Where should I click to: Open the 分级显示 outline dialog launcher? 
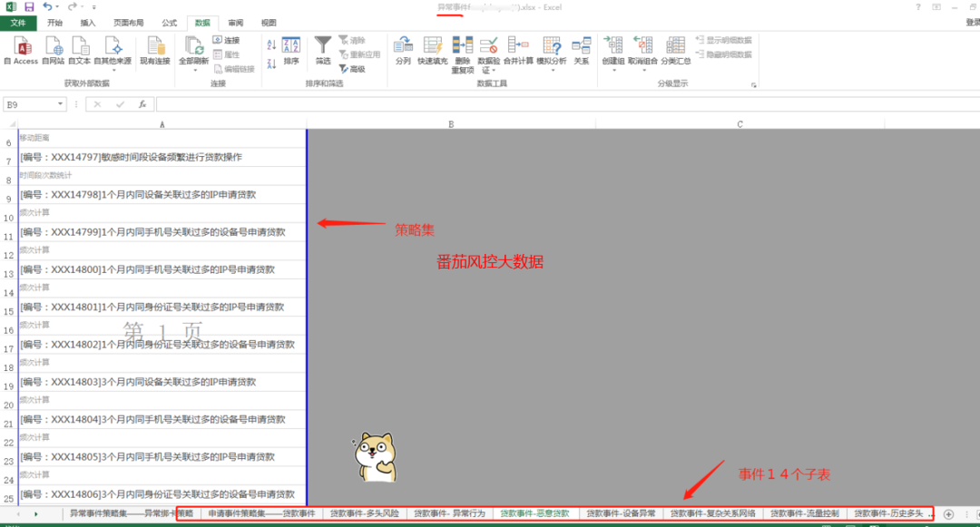pos(754,84)
